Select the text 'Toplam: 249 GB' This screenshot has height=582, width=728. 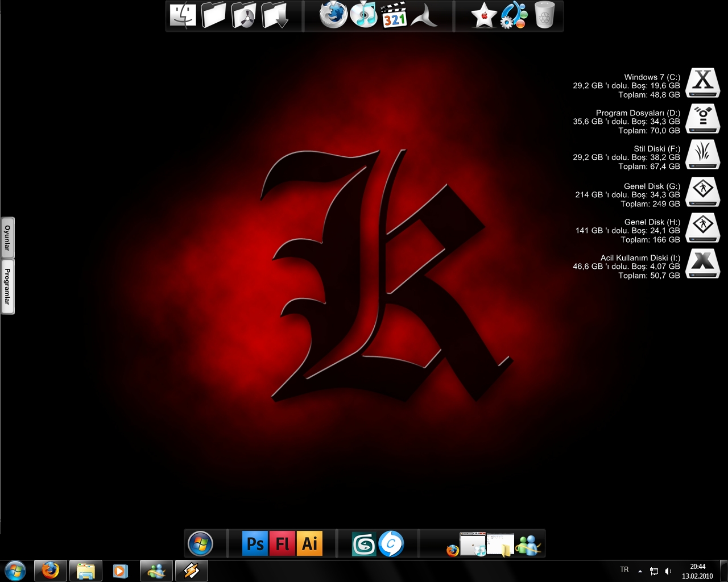(x=650, y=204)
